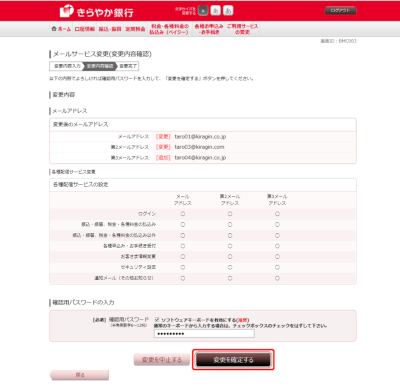
Task: Click the ログイン circle under 第3メールアドレス
Action: click(x=277, y=214)
